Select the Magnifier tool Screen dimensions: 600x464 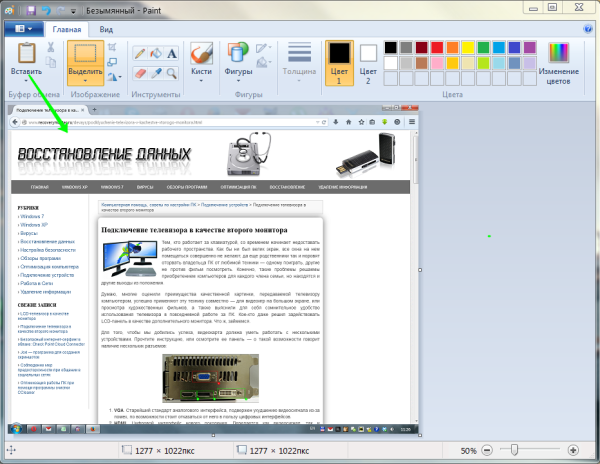pos(173,72)
